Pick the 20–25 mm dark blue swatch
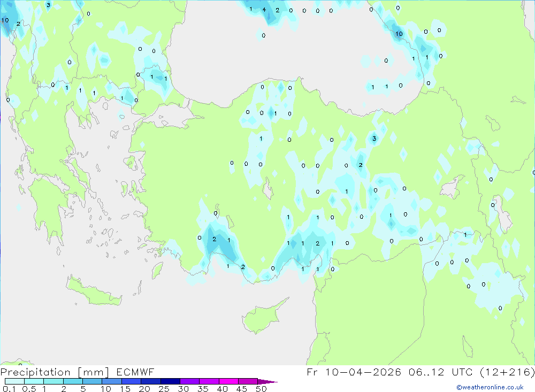 tap(150, 381)
